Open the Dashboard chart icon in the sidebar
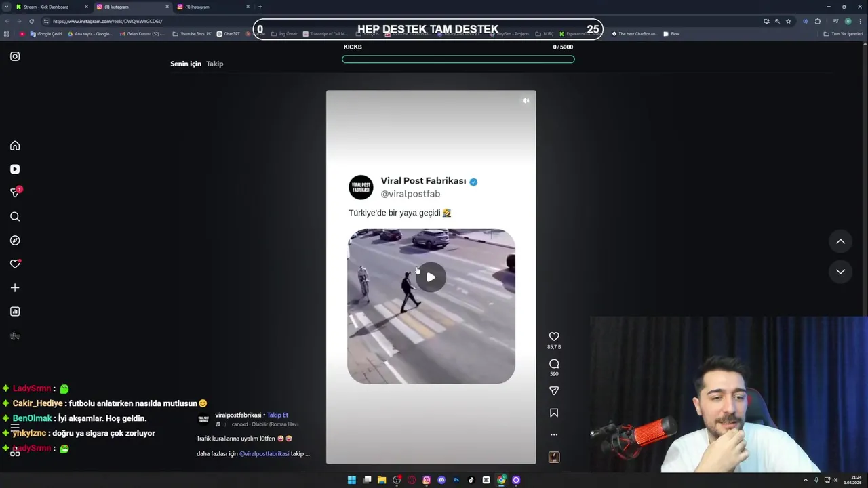The width and height of the screenshot is (868, 488). (15, 312)
